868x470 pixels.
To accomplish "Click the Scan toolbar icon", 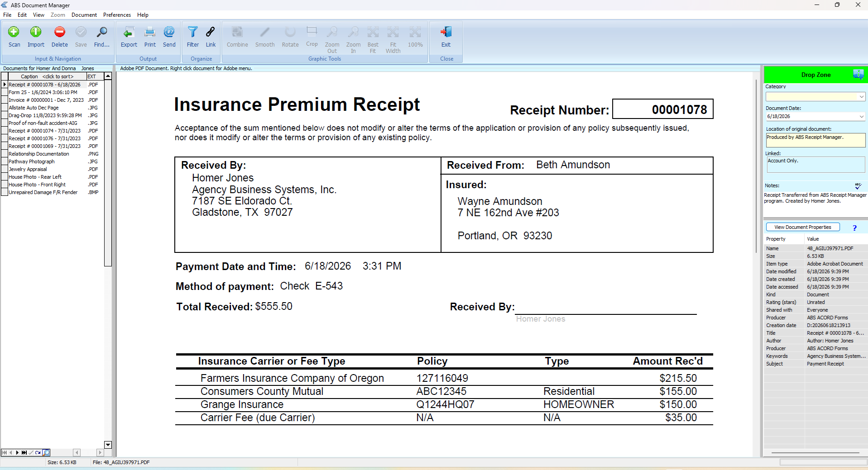I will coord(14,32).
